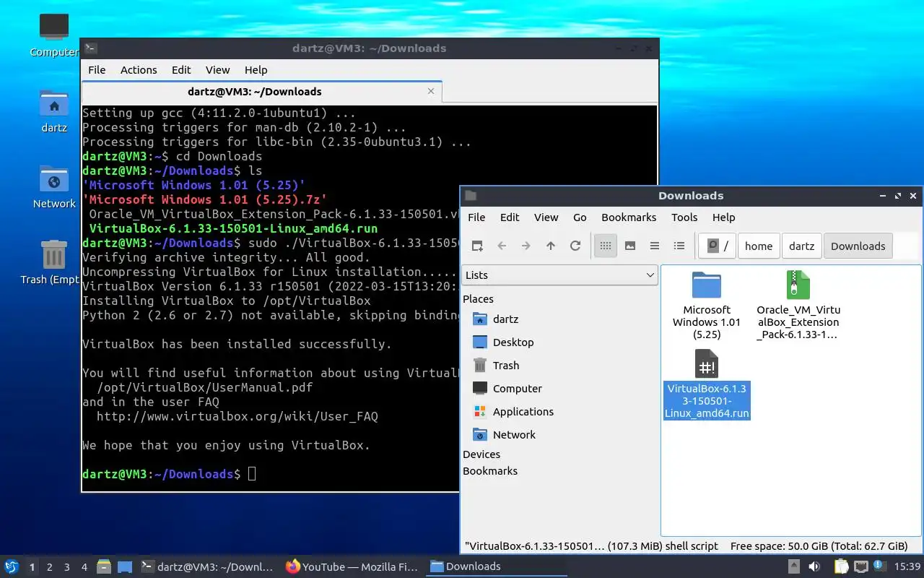Go up to parent folder

pyautogui.click(x=551, y=246)
